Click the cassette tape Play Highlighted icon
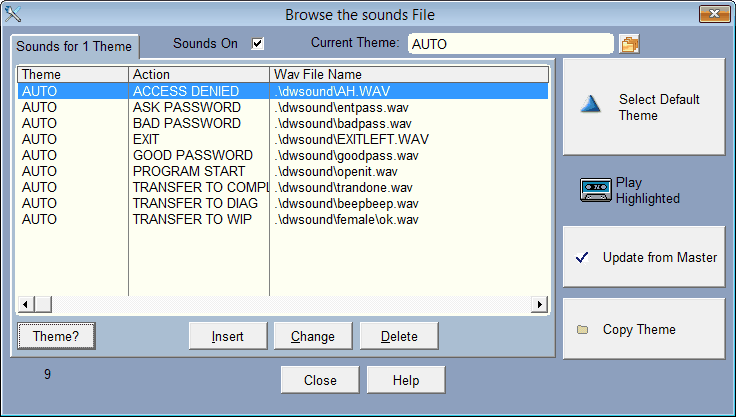The image size is (736, 417). 596,190
